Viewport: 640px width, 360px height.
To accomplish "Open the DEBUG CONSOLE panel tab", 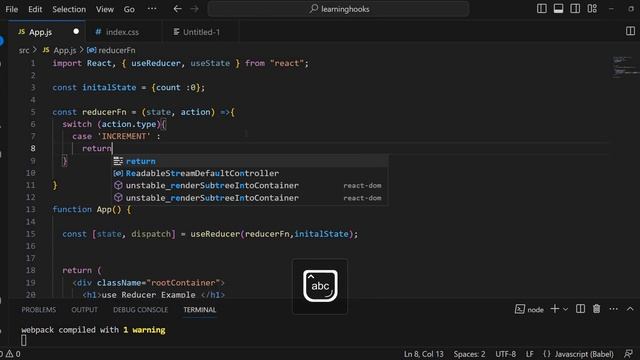I will pos(140,310).
